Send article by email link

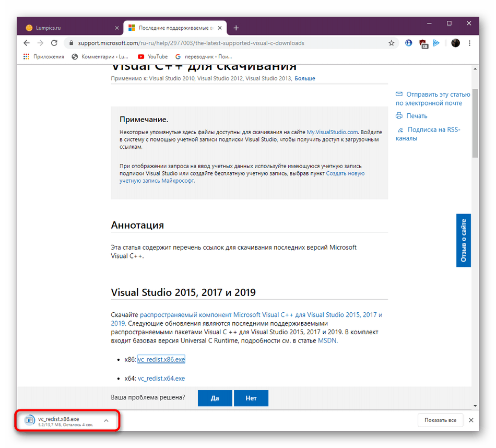pyautogui.click(x=433, y=99)
